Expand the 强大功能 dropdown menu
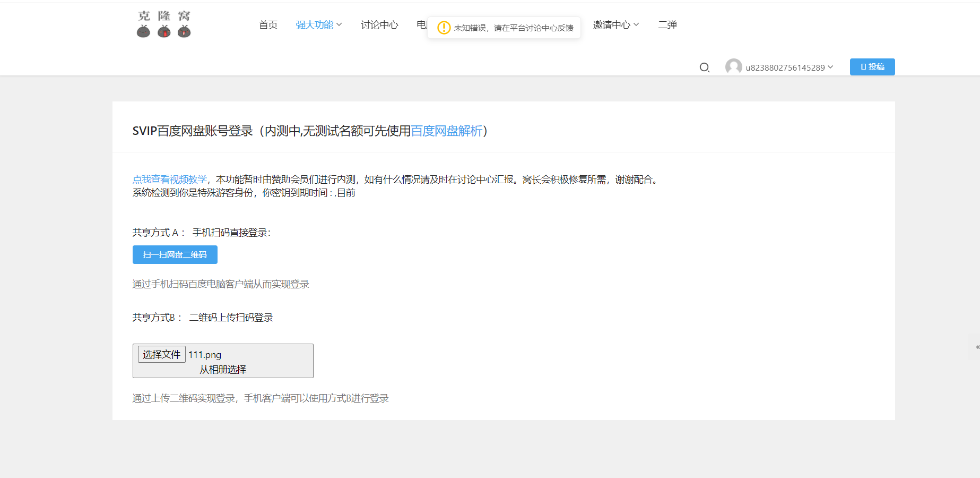Viewport: 980px width, 478px height. [318, 25]
